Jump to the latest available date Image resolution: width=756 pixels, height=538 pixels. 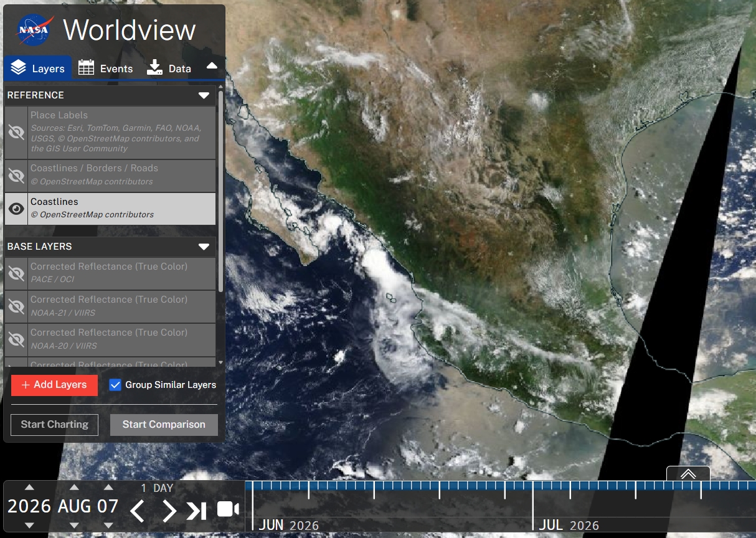(196, 511)
